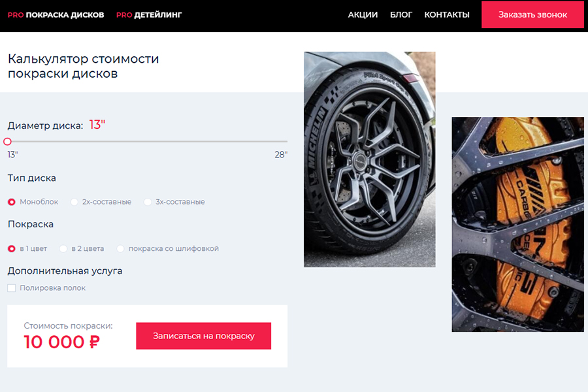
Task: Click the 13" minimum diameter label
Action: point(13,155)
